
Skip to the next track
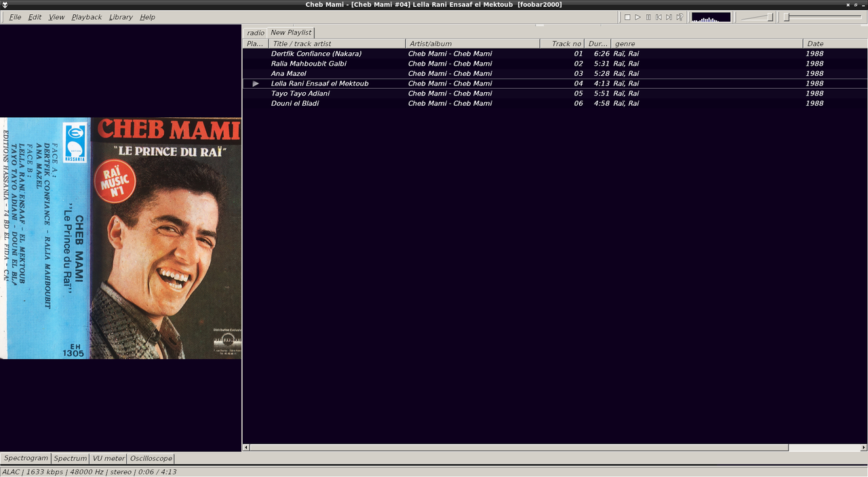[x=669, y=17]
